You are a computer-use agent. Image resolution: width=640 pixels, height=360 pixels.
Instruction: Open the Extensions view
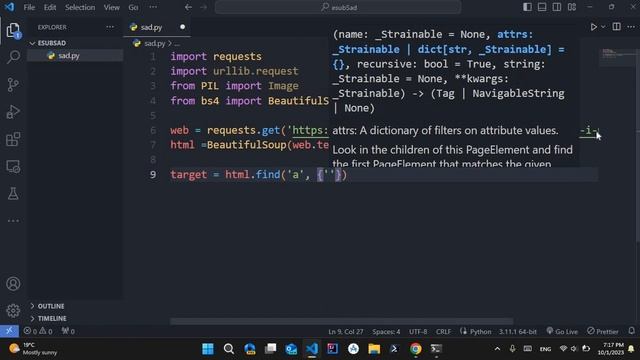click(x=13, y=139)
